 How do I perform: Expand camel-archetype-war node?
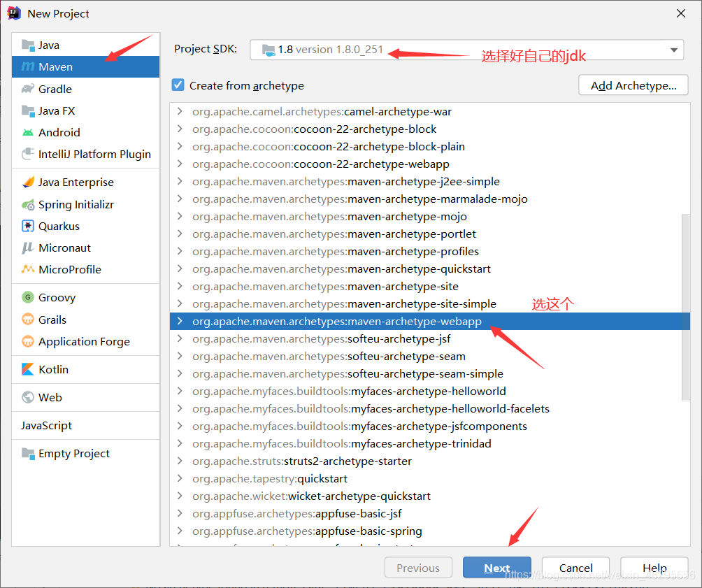(x=180, y=111)
